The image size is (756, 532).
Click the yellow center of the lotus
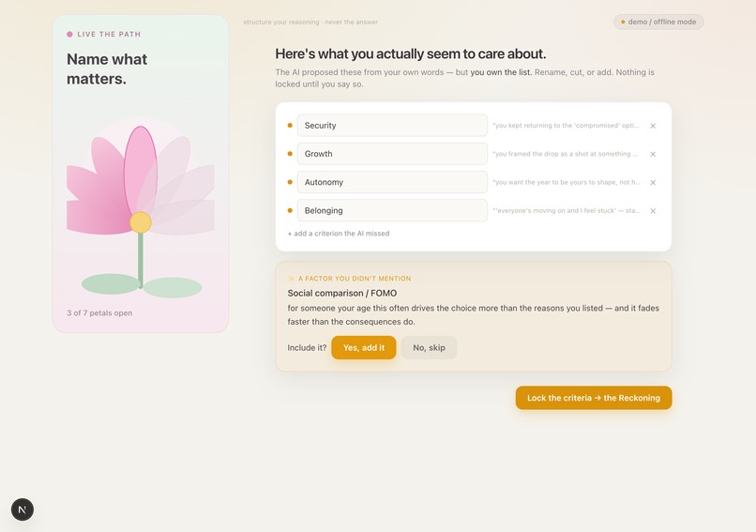141,222
